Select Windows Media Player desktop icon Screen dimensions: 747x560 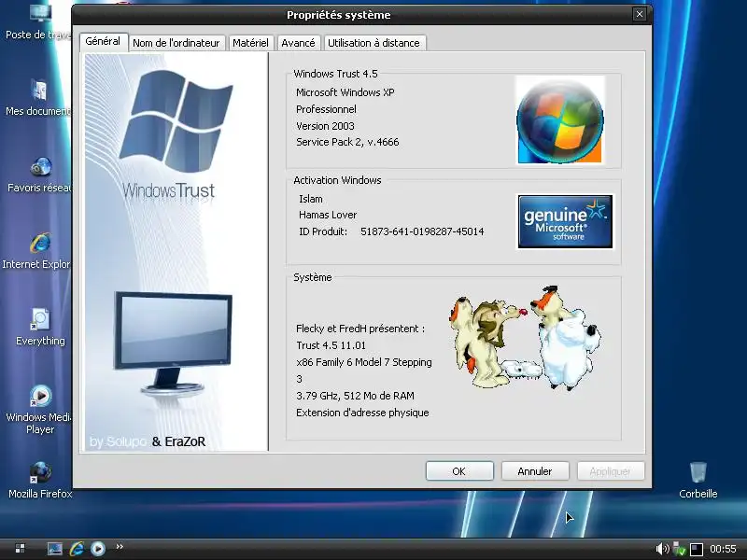click(x=40, y=410)
